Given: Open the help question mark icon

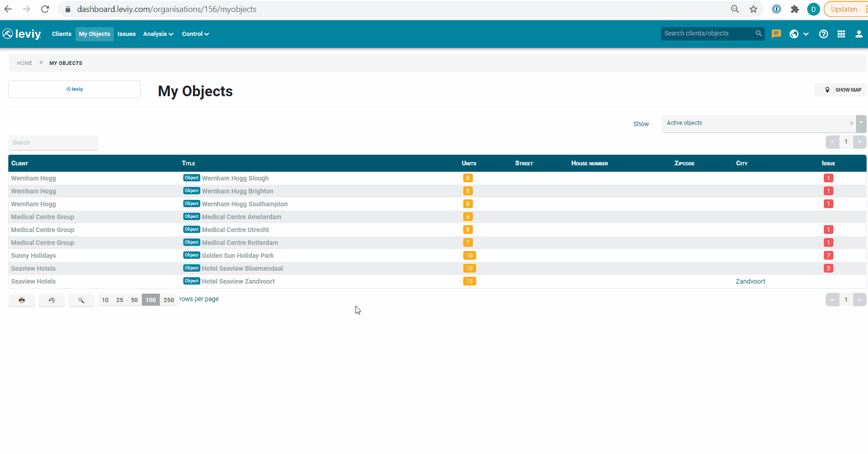Looking at the screenshot, I should pyautogui.click(x=824, y=34).
